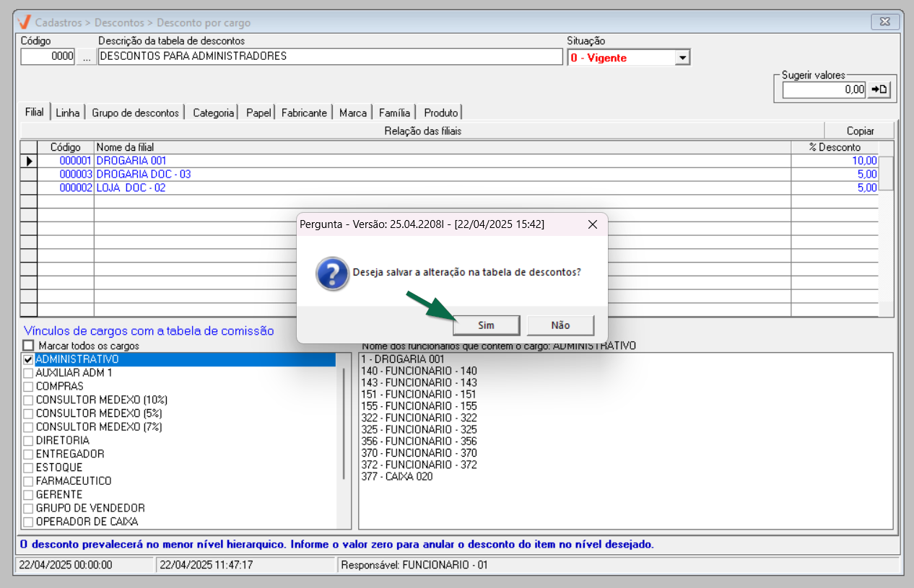This screenshot has height=588, width=914.
Task: Click the apply suggested values arrow icon
Action: click(879, 89)
